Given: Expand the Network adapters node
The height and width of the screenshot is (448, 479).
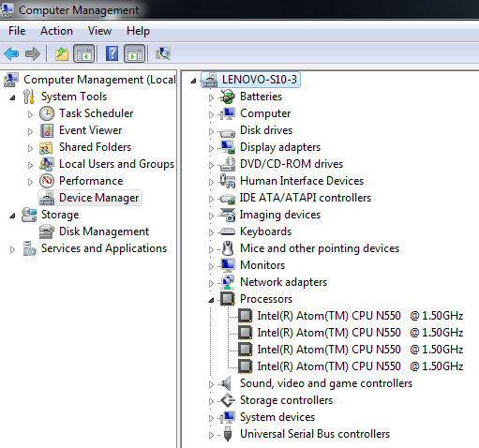Looking at the screenshot, I should pyautogui.click(x=211, y=283).
